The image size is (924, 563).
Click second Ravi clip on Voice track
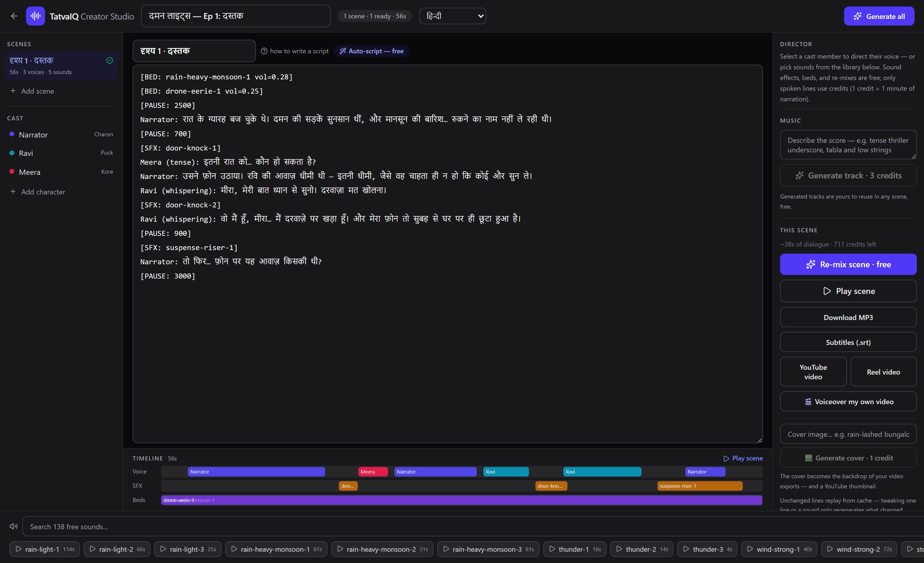(x=602, y=471)
